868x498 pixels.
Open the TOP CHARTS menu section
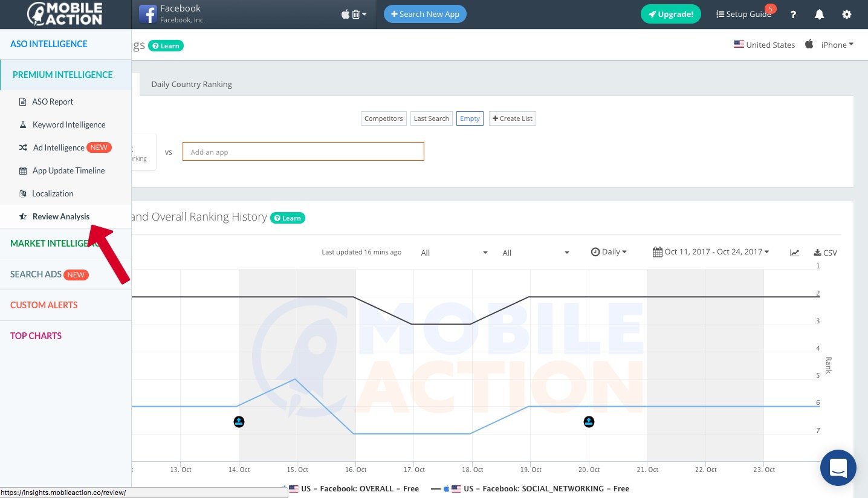[x=65, y=336]
